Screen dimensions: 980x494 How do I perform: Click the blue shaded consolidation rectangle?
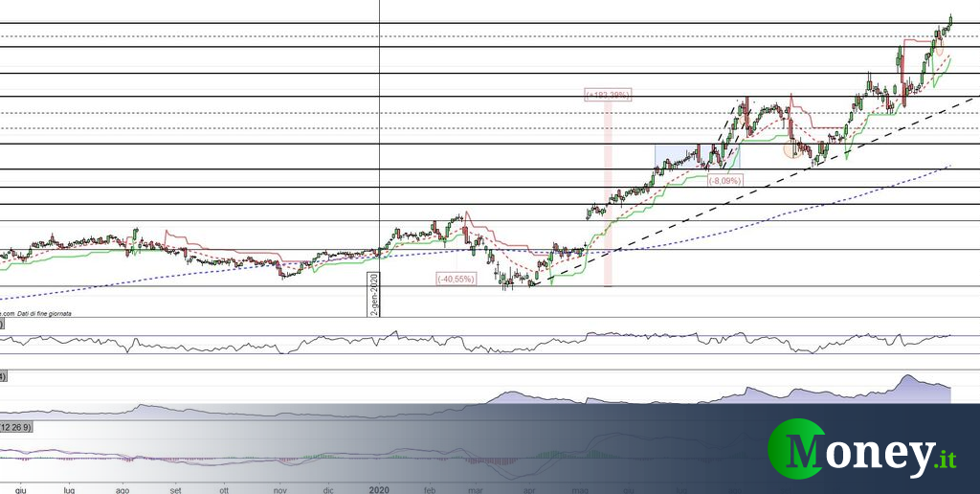pos(698,157)
